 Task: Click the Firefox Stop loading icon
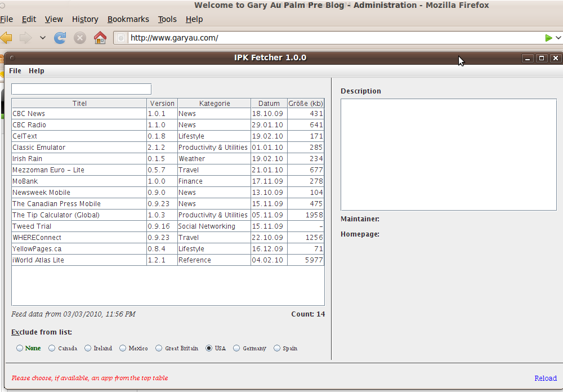pyautogui.click(x=80, y=38)
